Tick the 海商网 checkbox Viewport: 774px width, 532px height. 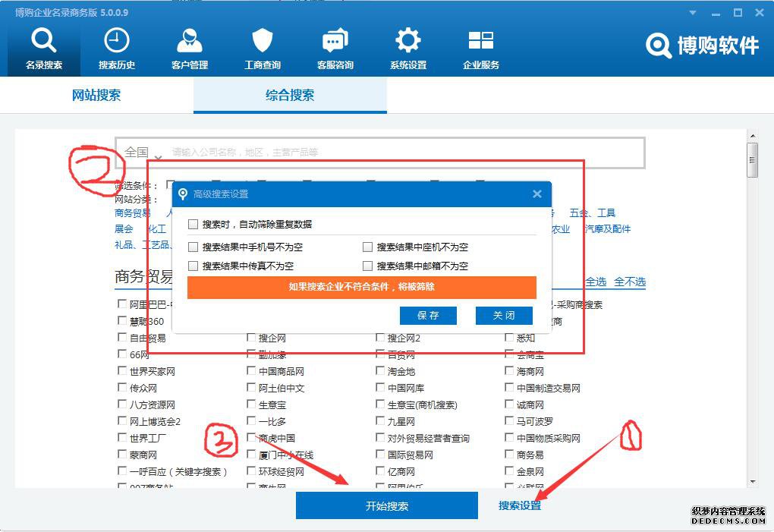point(509,370)
